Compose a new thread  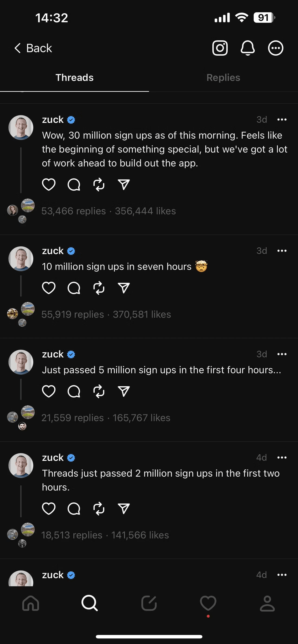(x=149, y=603)
